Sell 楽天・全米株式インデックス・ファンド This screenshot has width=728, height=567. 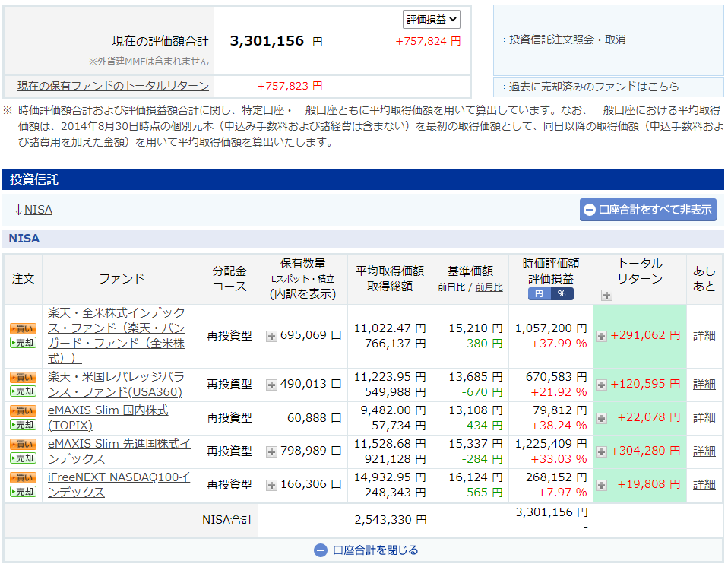(x=24, y=343)
